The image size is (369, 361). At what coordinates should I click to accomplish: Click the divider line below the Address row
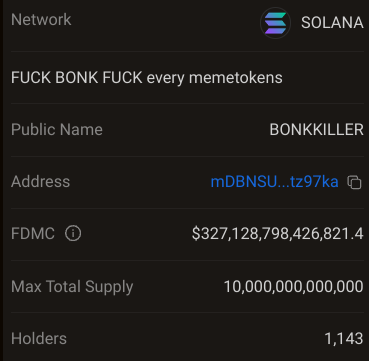coord(187,208)
